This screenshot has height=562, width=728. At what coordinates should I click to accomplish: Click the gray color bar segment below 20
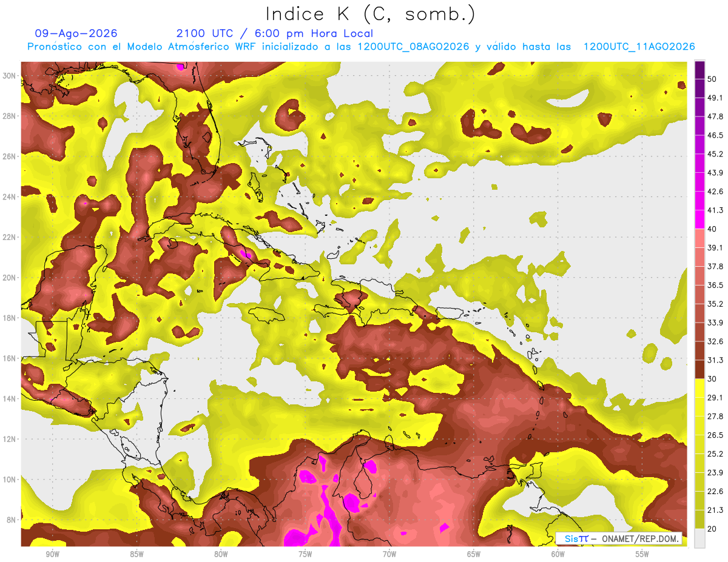(x=699, y=538)
